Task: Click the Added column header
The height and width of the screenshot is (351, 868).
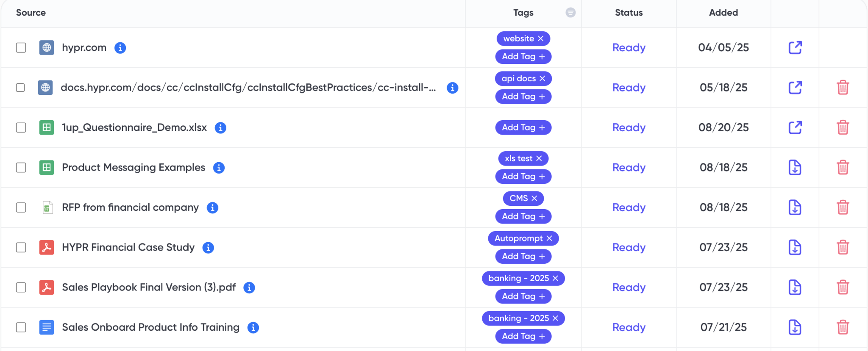Action: [x=723, y=13]
